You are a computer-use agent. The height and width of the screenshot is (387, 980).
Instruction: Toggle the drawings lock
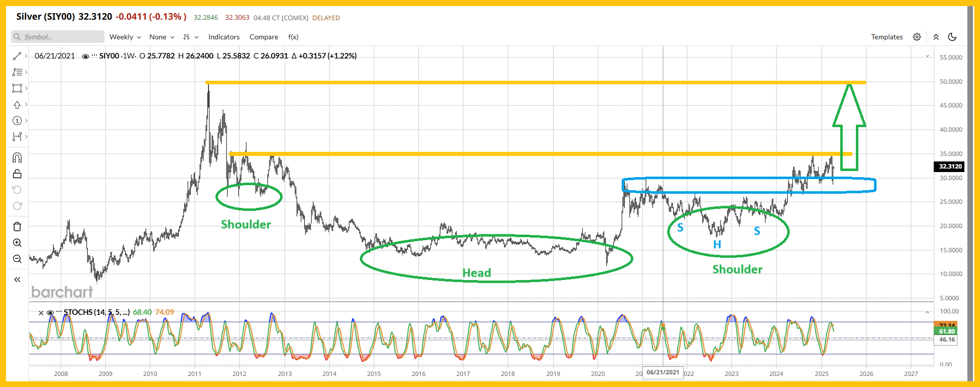point(17,174)
